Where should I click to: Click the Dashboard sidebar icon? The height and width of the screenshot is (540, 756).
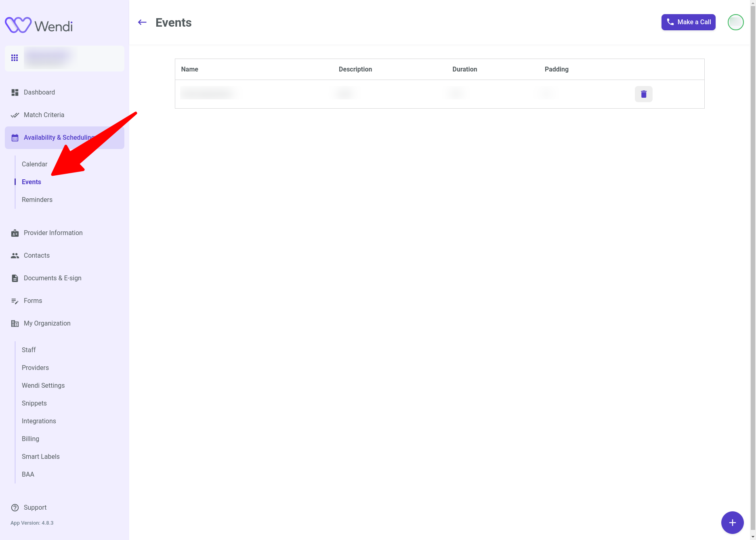click(15, 92)
